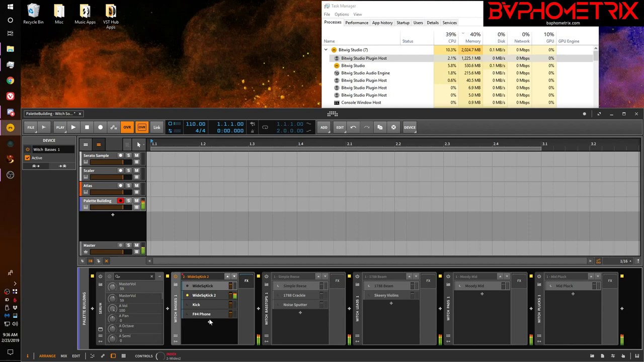Open the EDIT menu dropdown
This screenshot has height=362, width=644.
340,127
